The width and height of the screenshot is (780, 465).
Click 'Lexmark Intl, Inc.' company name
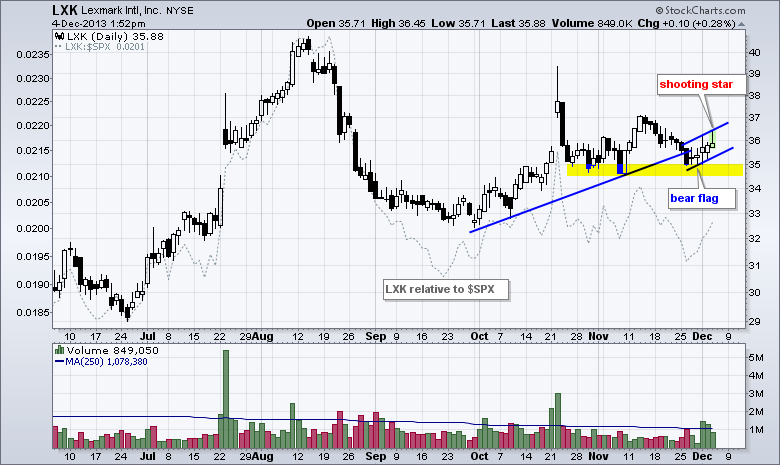(x=121, y=10)
